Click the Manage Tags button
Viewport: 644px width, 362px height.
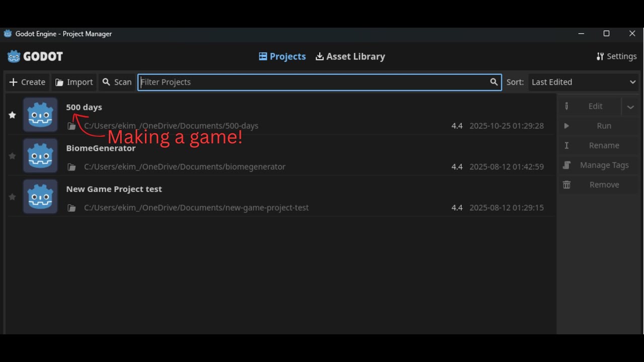pos(599,165)
